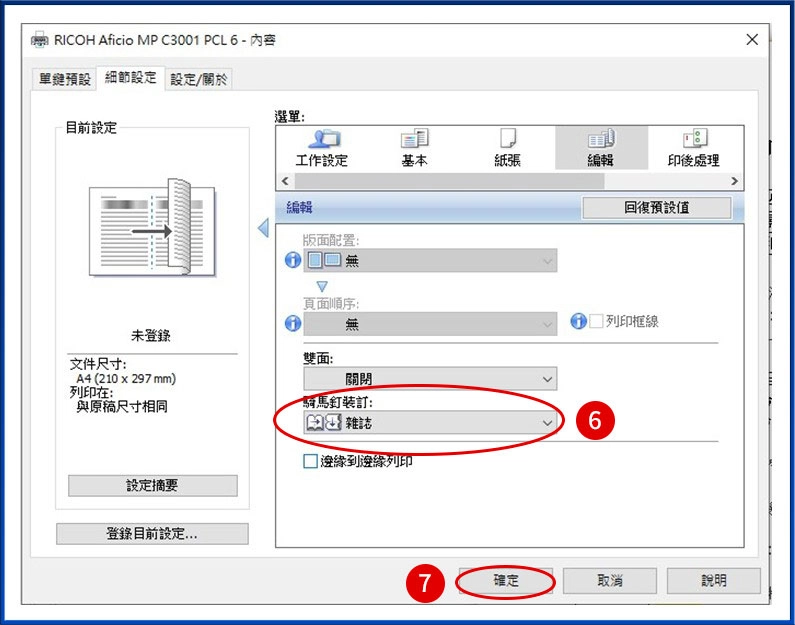This screenshot has width=795, height=625.
Task: Select the 紙張 menu icon
Action: [508, 148]
